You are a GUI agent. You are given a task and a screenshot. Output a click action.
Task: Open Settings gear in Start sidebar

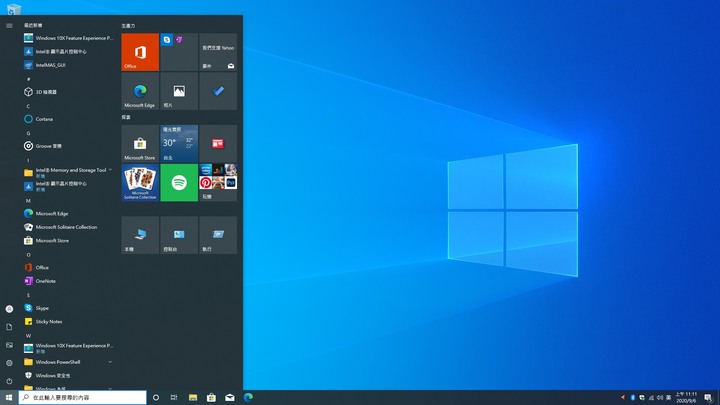[x=9, y=363]
